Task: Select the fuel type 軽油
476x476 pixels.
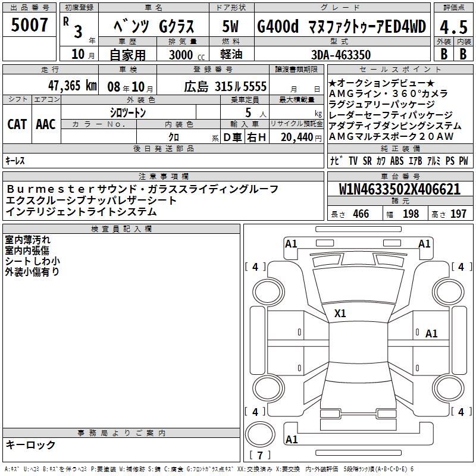Action: [231, 54]
